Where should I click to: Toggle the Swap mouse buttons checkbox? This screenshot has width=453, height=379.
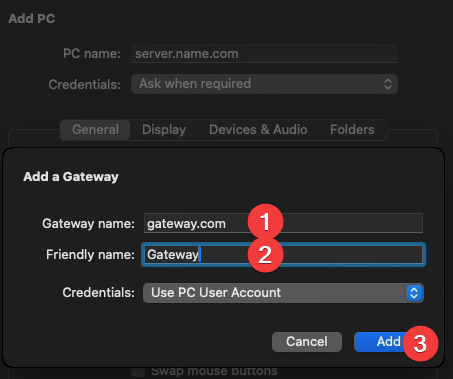(x=138, y=371)
